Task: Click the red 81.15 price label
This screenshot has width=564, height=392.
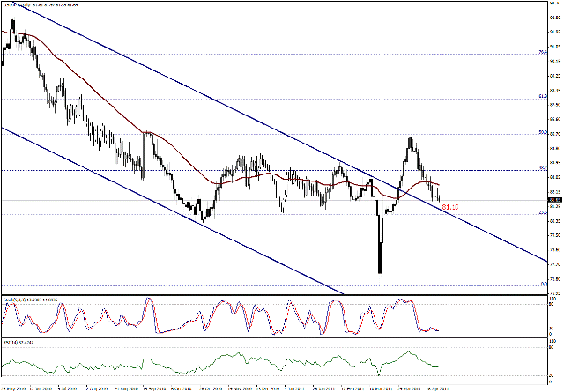Action: pyautogui.click(x=451, y=206)
